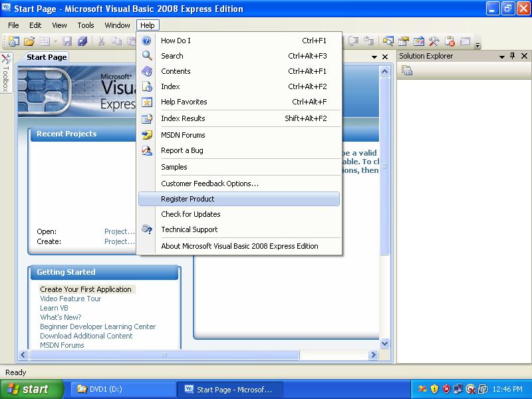Click the Cut scissors icon
532x399 pixels.
click(x=101, y=41)
